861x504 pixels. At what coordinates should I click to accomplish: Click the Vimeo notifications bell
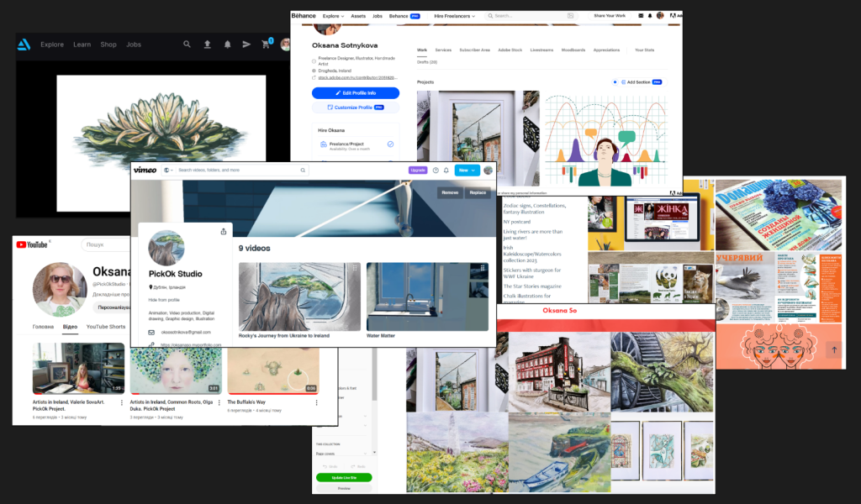click(x=446, y=171)
